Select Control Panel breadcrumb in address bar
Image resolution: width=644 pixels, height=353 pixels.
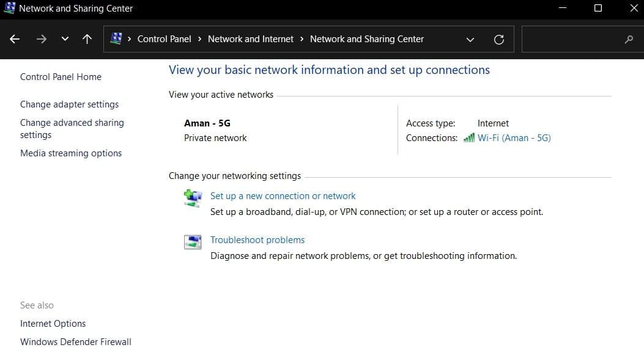(x=164, y=39)
